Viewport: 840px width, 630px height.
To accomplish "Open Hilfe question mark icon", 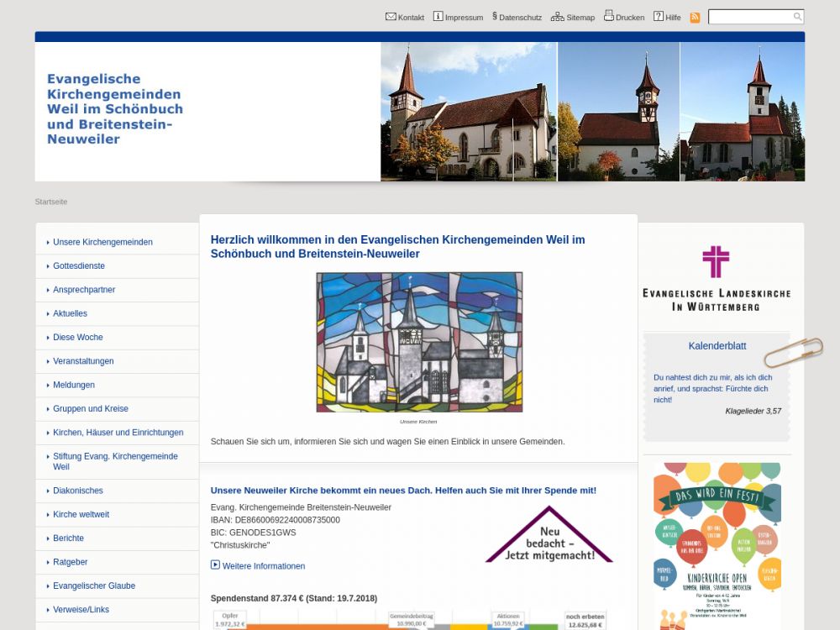I will pos(659,17).
